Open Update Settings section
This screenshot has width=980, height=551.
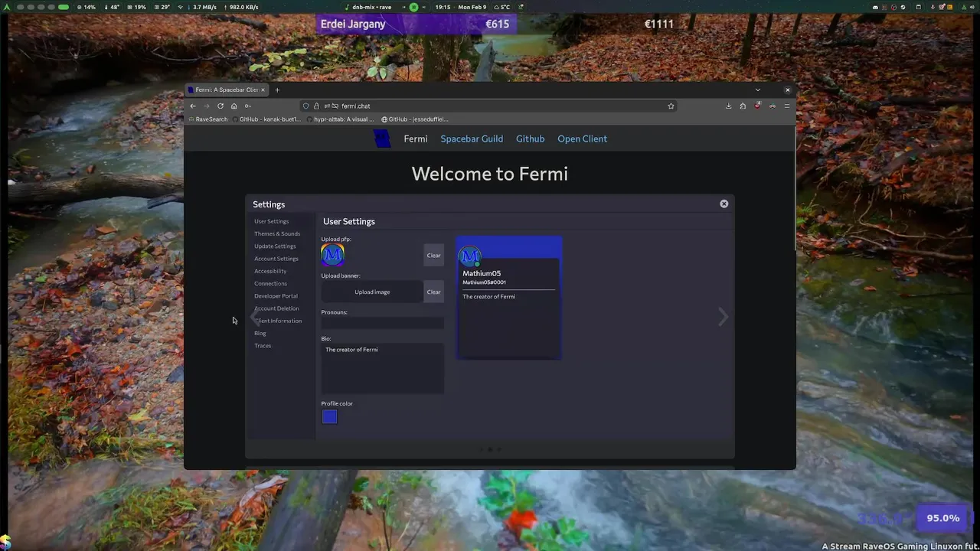pos(275,246)
